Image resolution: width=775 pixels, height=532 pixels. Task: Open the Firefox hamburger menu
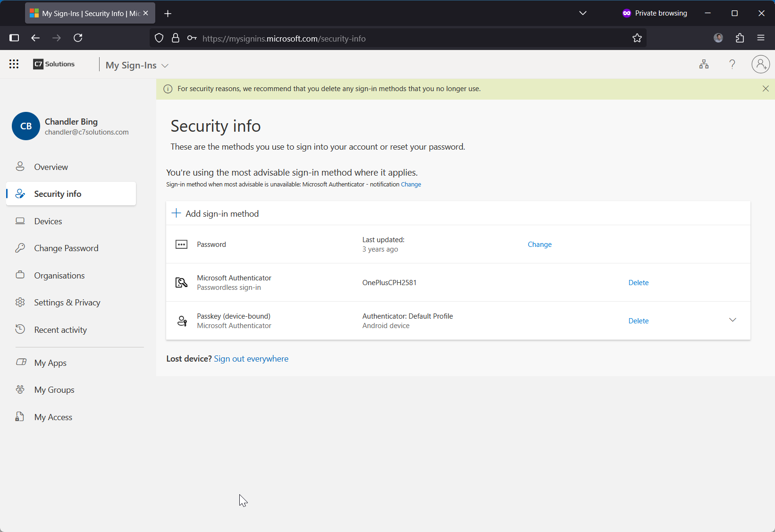pyautogui.click(x=761, y=38)
